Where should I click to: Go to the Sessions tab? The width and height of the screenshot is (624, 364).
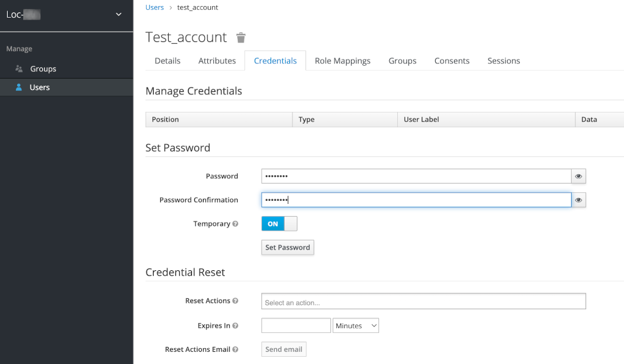[x=503, y=61]
